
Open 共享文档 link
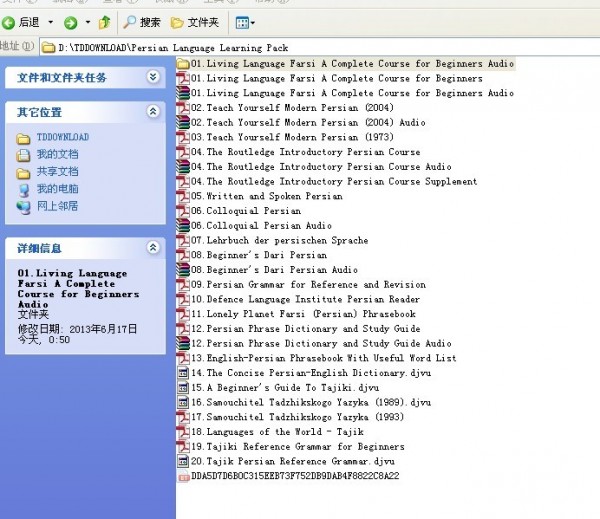[x=57, y=171]
